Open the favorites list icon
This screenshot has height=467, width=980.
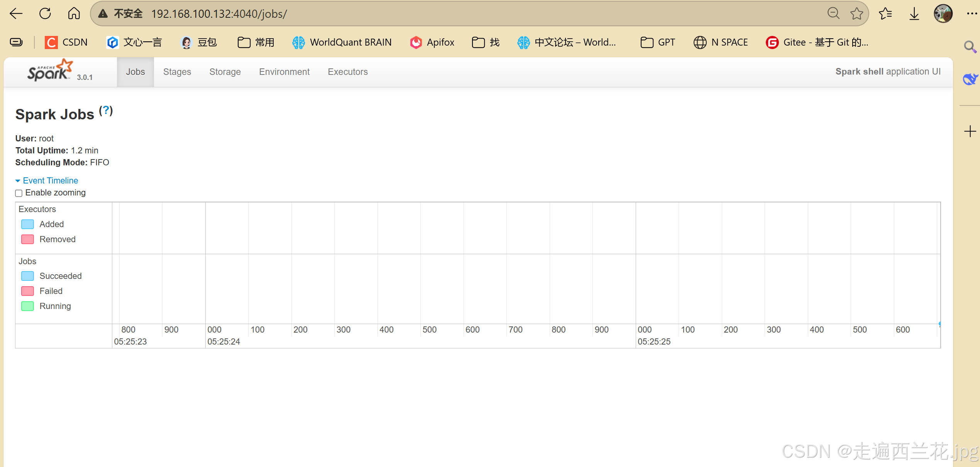885,14
